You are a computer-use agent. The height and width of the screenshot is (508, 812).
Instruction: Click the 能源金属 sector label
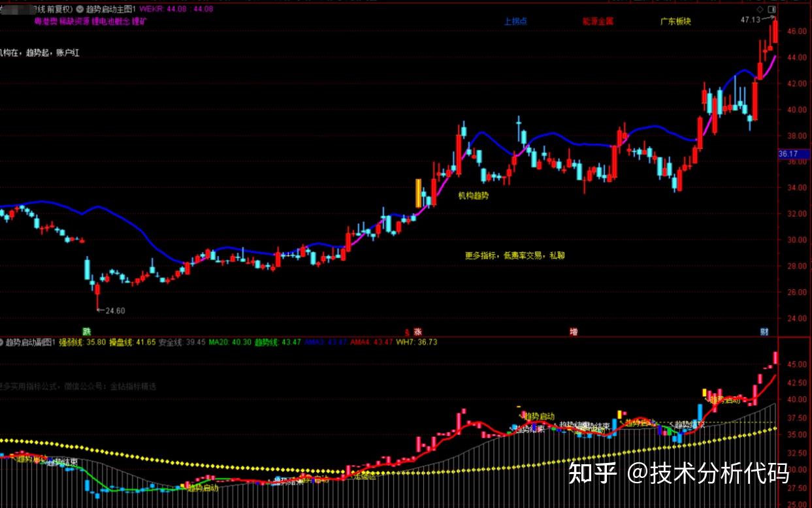point(598,21)
